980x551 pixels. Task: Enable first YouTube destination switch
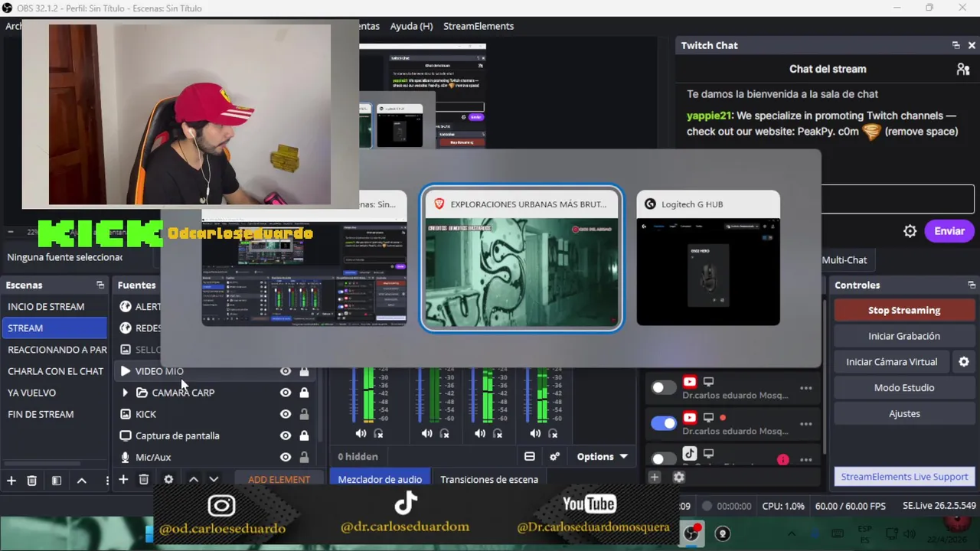point(663,387)
